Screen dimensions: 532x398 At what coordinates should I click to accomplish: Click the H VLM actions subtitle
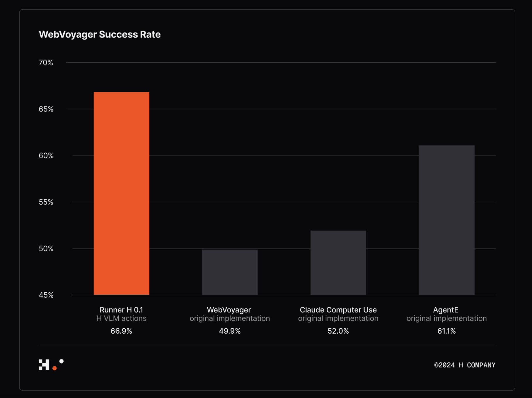tap(121, 318)
